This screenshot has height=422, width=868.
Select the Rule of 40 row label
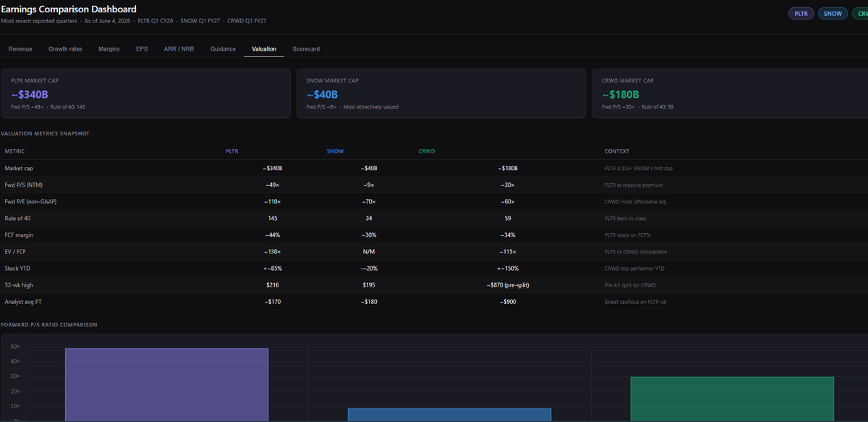[x=17, y=218]
